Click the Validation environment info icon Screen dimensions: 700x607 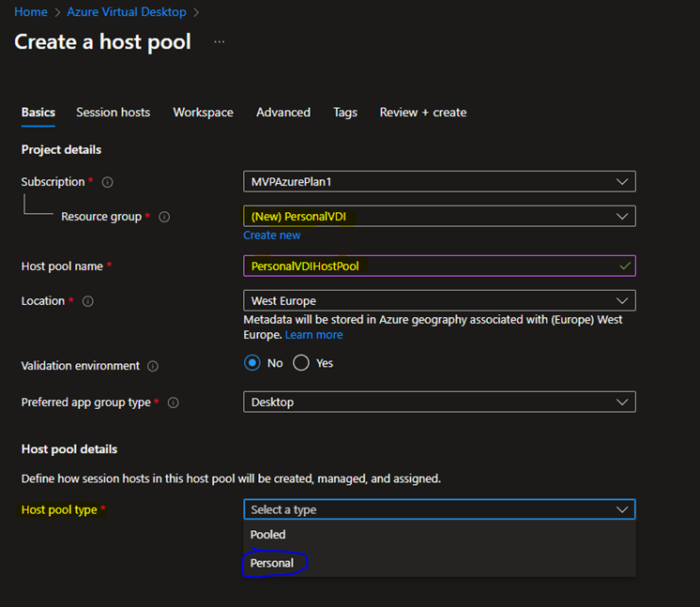coord(153,366)
